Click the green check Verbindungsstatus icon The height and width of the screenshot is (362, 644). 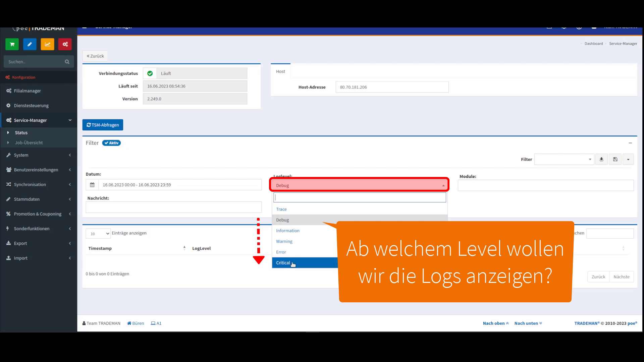150,73
